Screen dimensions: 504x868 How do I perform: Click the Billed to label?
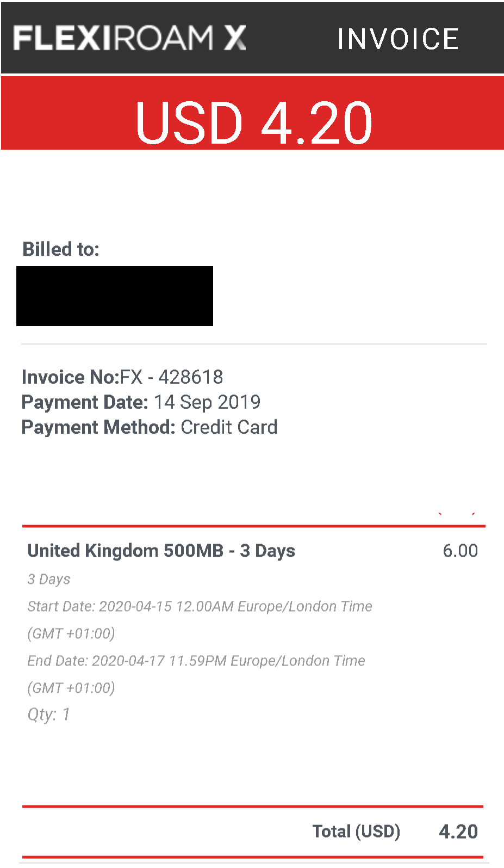(61, 249)
